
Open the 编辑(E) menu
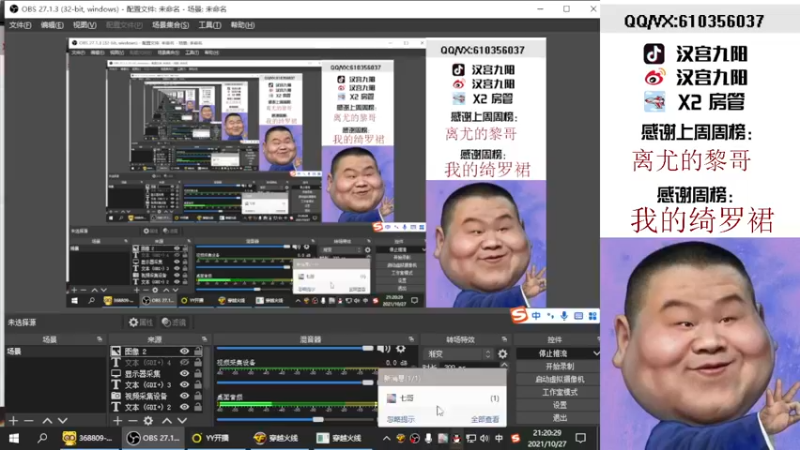(x=52, y=25)
